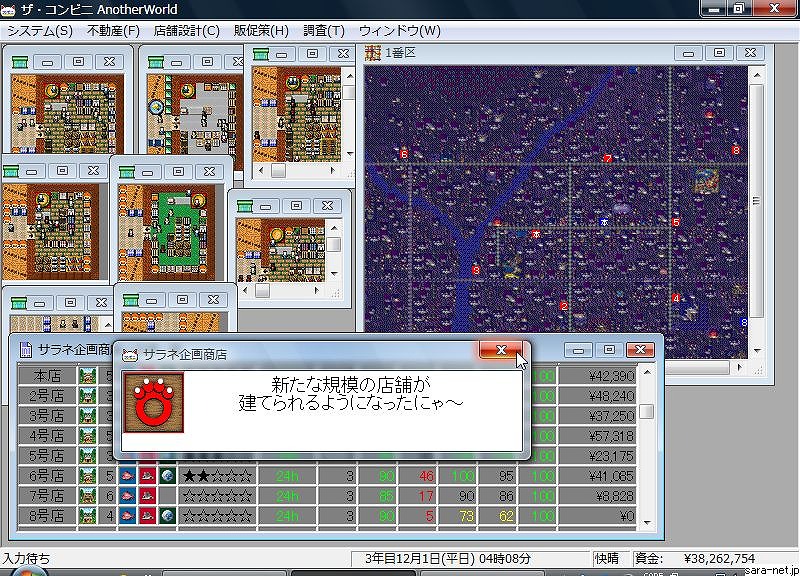Click red store marker 5 on the map

click(676, 223)
